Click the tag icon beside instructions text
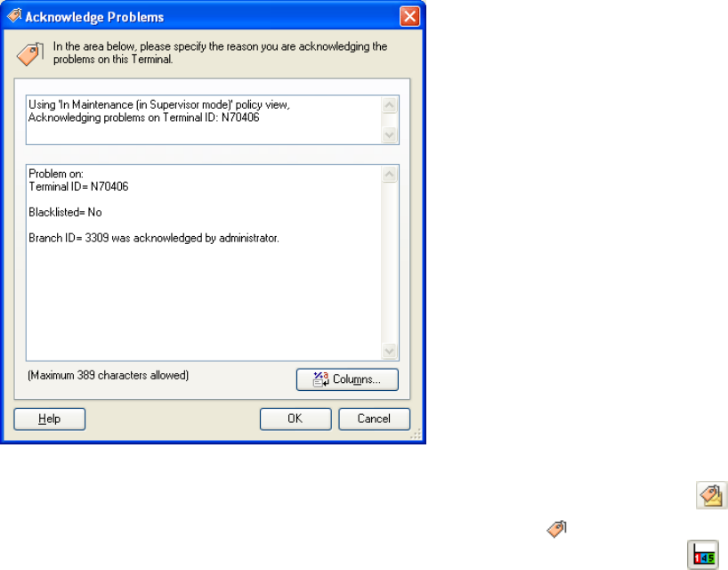728x570 pixels. pos(30,54)
